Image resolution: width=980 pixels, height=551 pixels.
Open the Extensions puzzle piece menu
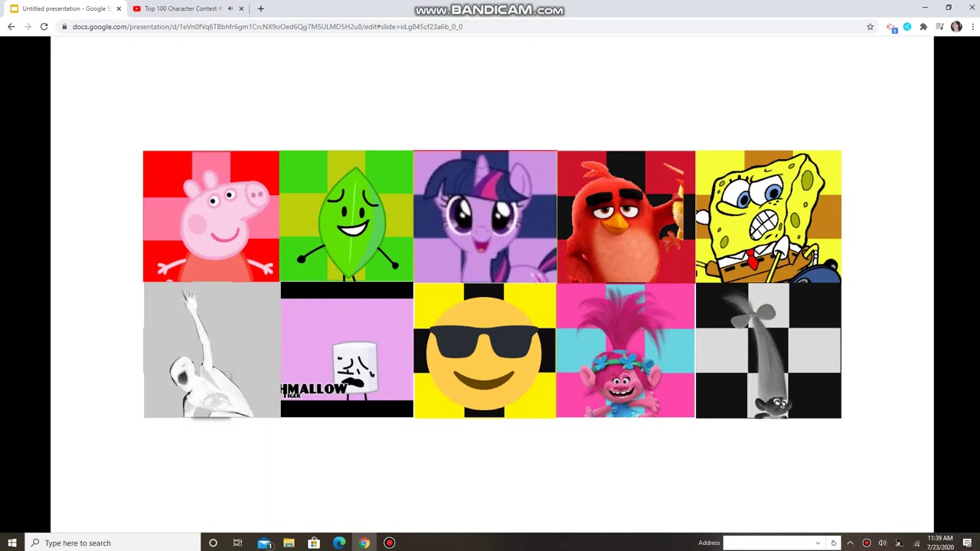tap(923, 27)
